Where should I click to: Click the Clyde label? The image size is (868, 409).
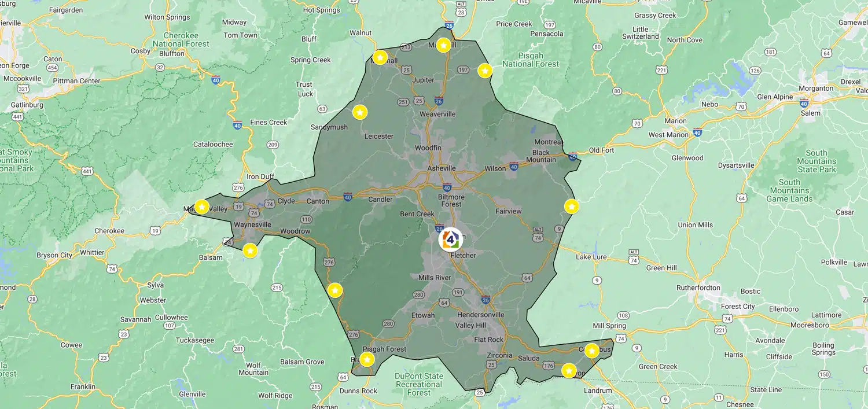pyautogui.click(x=286, y=201)
